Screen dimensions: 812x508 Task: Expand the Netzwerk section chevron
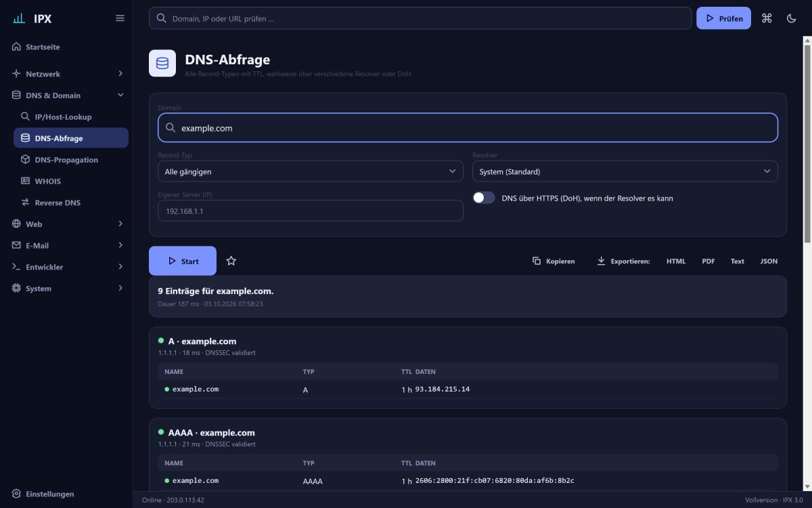click(x=120, y=74)
